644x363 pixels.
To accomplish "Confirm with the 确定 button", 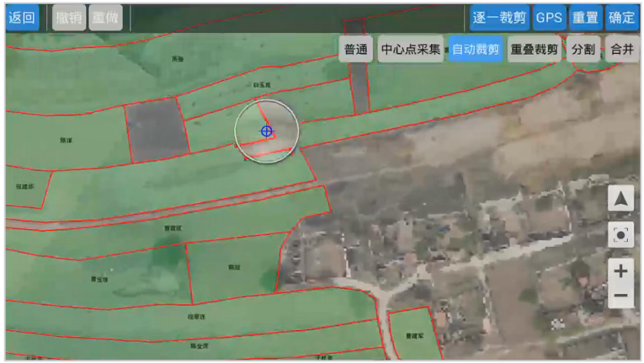I will pos(621,18).
